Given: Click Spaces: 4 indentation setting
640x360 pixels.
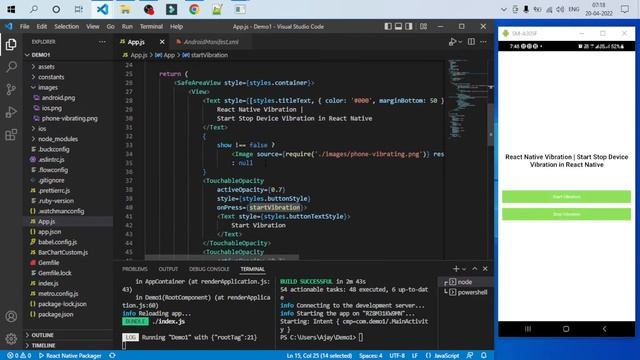Looking at the screenshot, I should tap(371, 356).
